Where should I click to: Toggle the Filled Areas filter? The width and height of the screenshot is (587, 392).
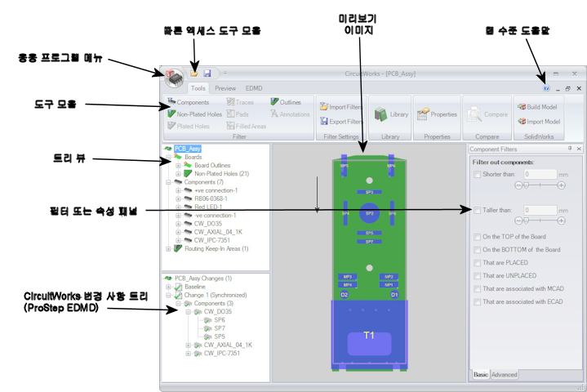247,126
